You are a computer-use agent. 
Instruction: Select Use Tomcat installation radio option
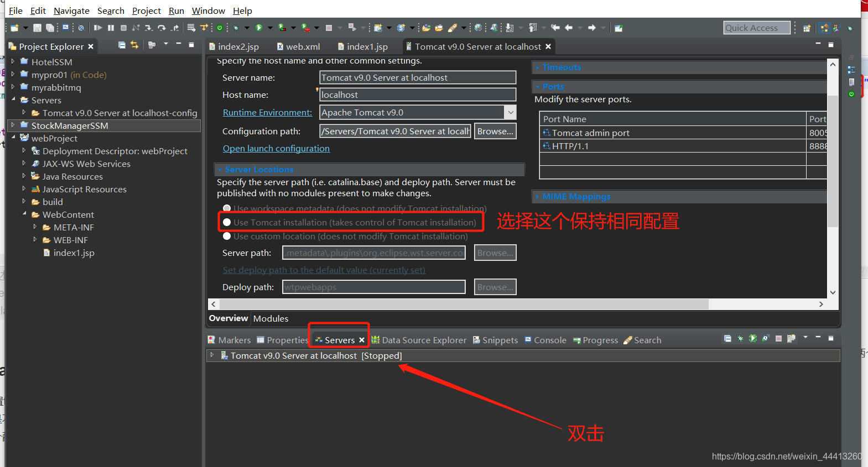pos(227,222)
